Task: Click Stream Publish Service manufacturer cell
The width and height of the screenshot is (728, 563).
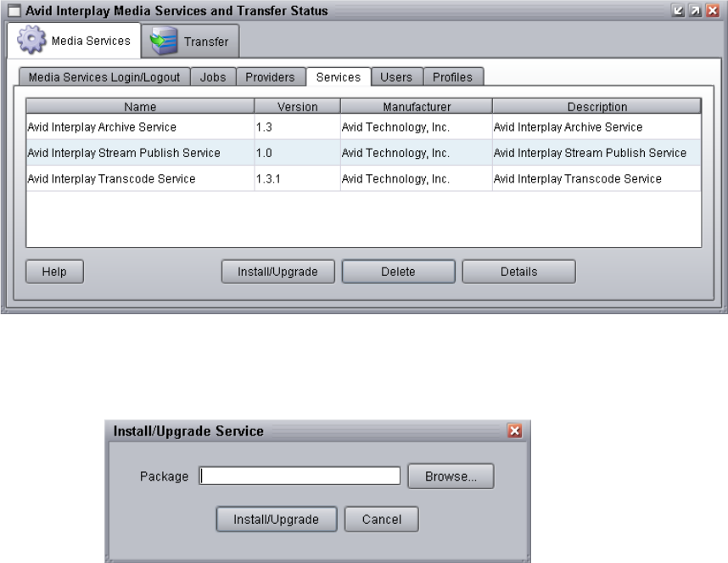Action: coord(417,153)
